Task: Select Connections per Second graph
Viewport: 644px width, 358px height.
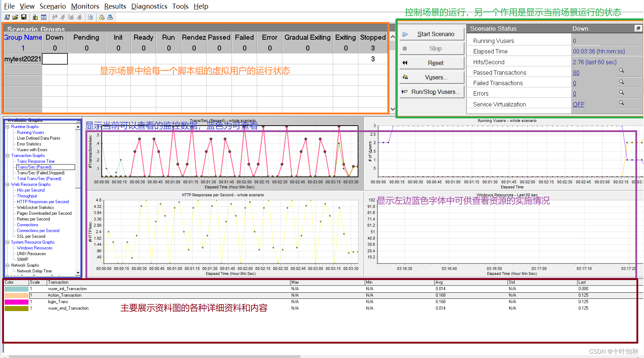Action: pyautogui.click(x=38, y=231)
